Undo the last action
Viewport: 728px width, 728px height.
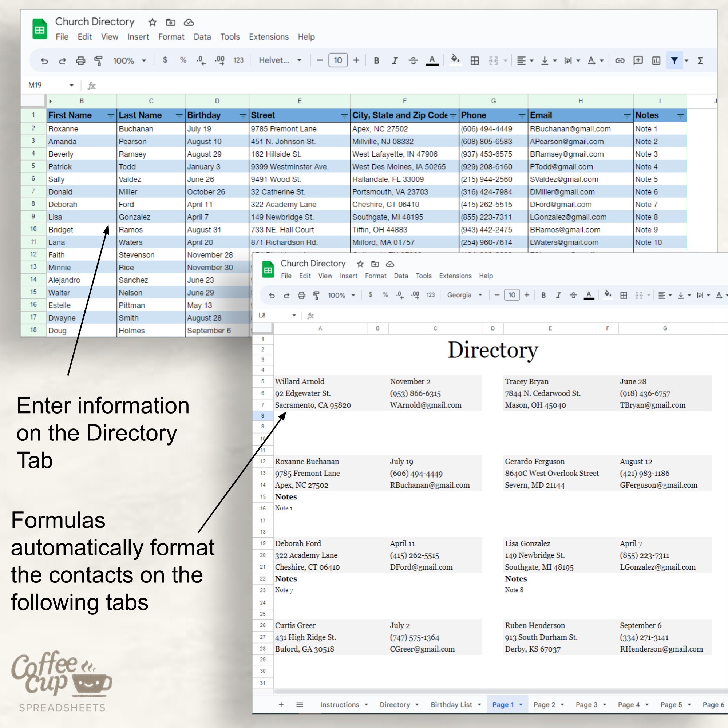coord(45,60)
